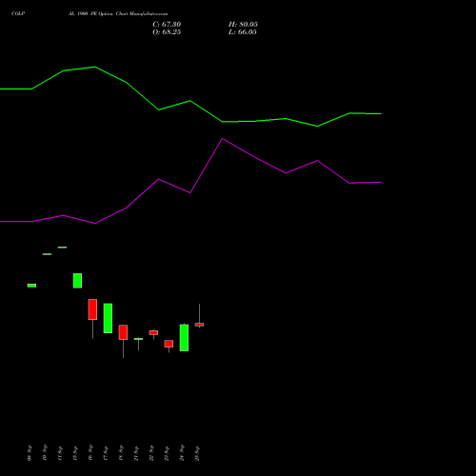
Task: Click the open price value O: 68.25
Action: click(167, 32)
